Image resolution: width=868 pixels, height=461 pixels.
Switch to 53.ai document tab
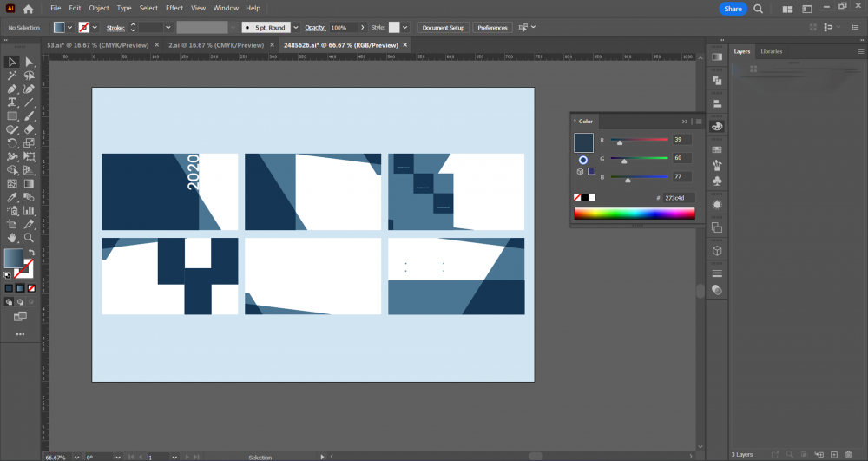point(98,45)
